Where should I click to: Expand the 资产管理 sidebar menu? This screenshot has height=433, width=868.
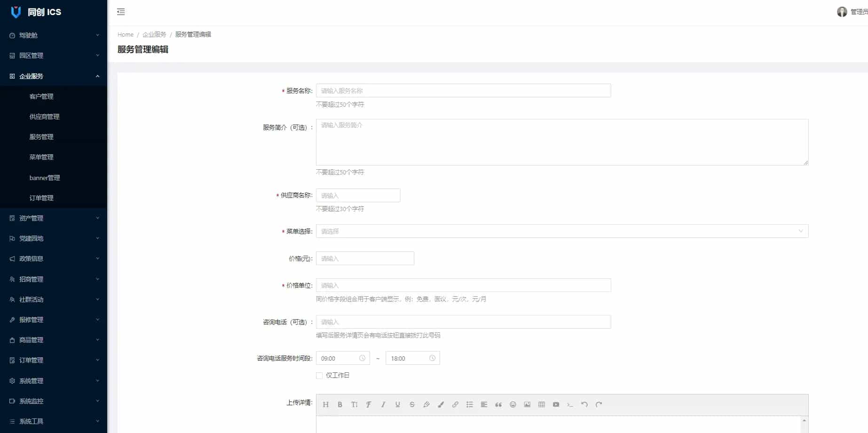point(54,218)
